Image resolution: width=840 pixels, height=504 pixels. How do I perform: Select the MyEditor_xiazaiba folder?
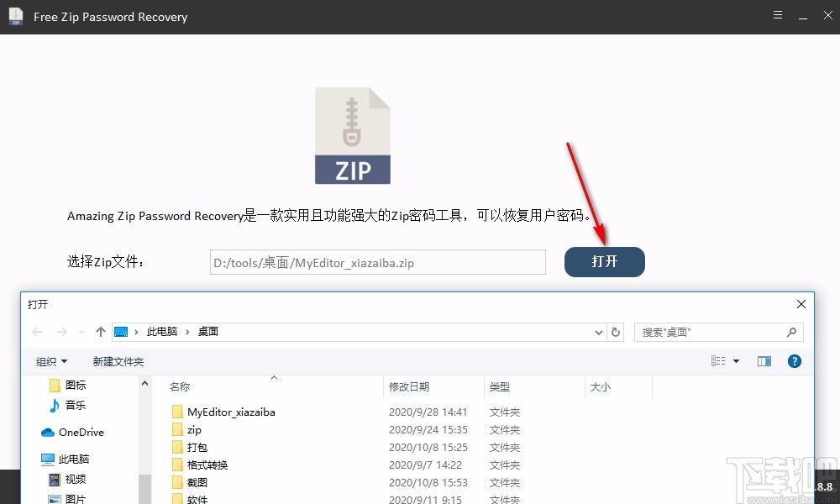(230, 412)
